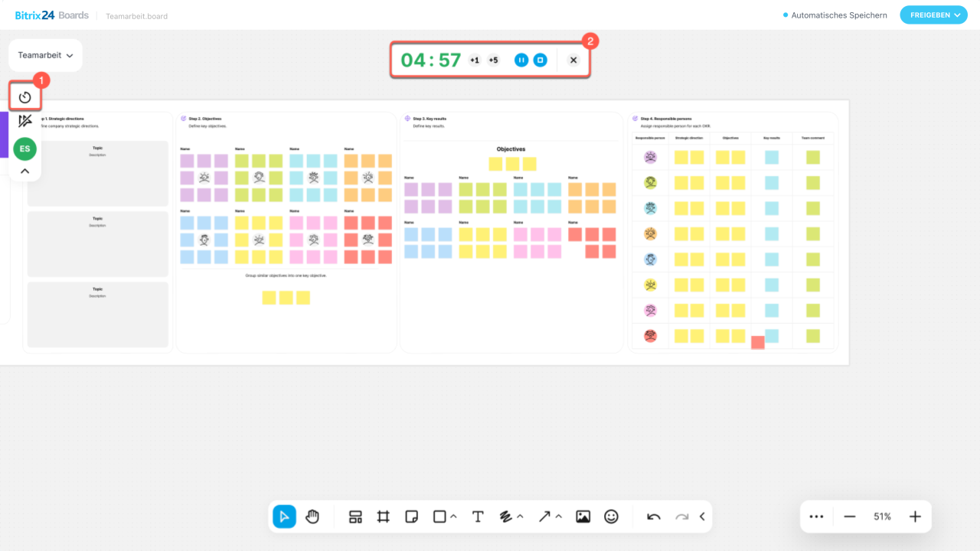The image size is (980, 551).
Task: Stop the timer
Action: (x=540, y=60)
